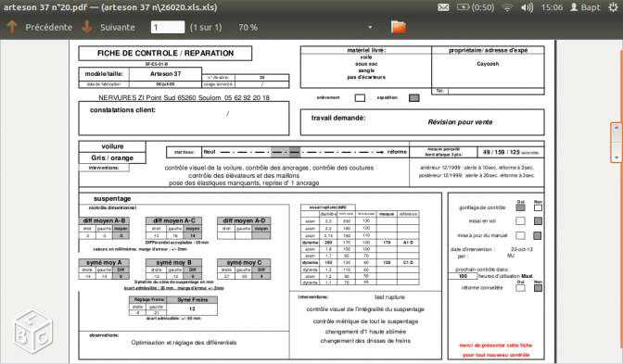Go to next page with down arrow
This screenshot has width=623, height=364.
[x=87, y=27]
